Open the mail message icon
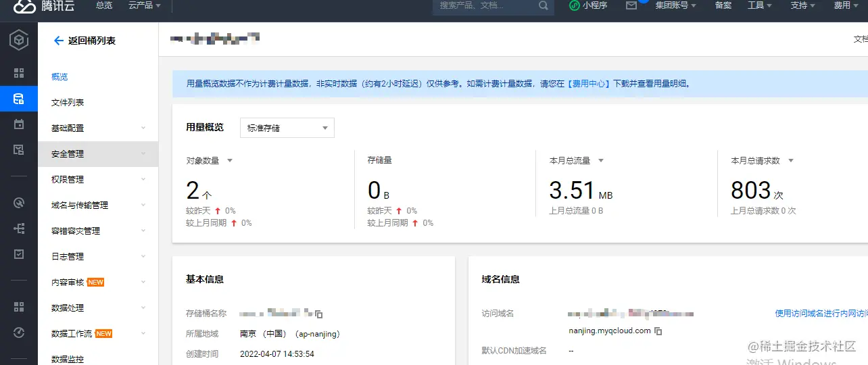The width and height of the screenshot is (868, 365). coord(631,5)
